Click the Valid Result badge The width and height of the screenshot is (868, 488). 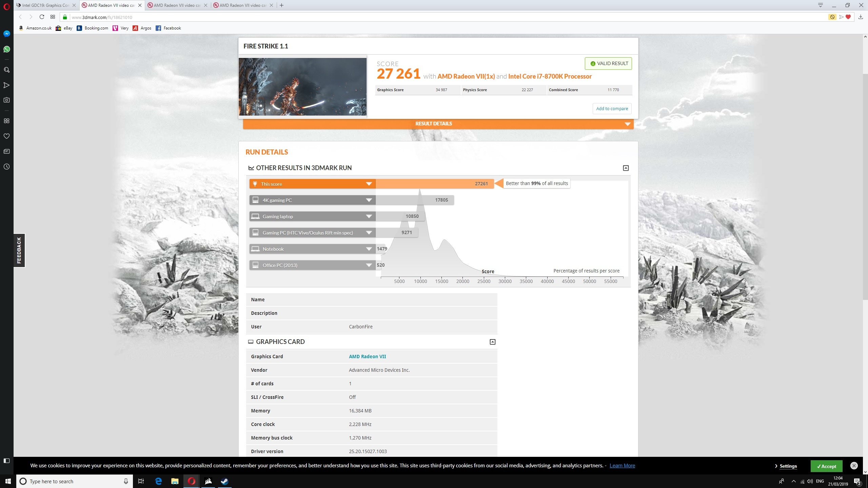pos(608,64)
